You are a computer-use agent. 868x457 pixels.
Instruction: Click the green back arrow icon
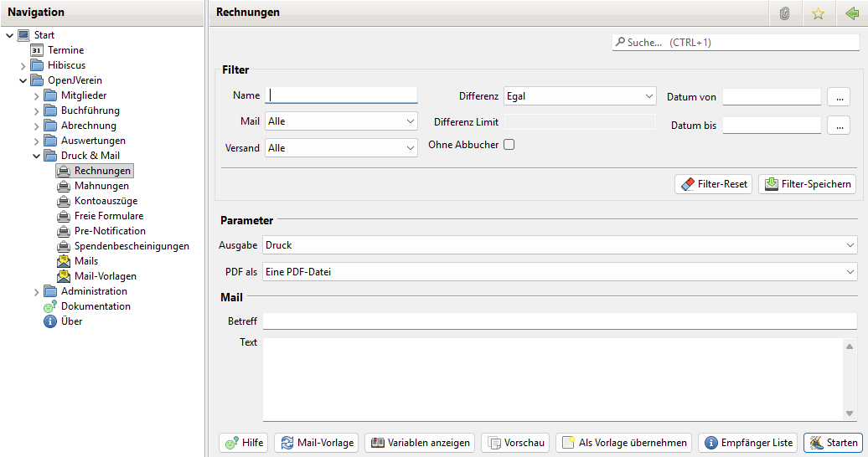[x=852, y=13]
